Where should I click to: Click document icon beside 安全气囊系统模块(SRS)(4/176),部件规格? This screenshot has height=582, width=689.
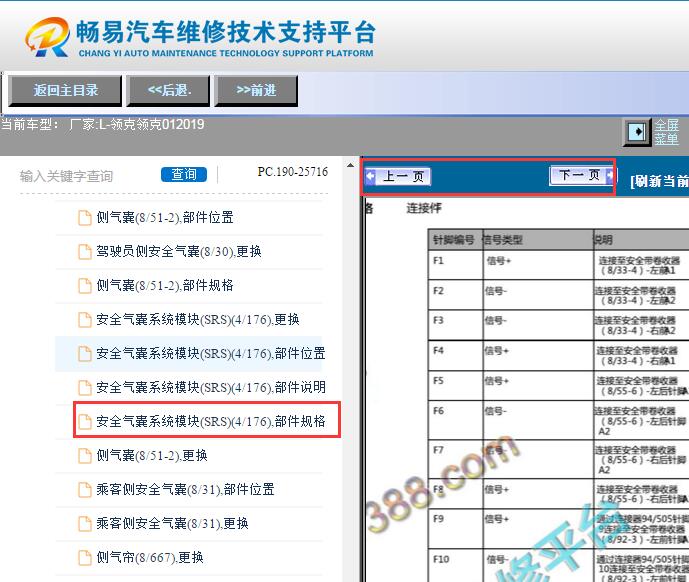(84, 422)
